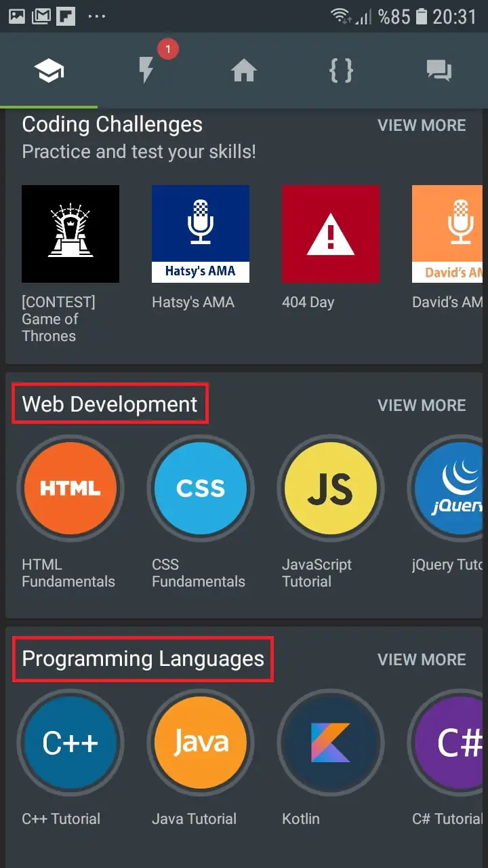This screenshot has width=488, height=868.
Task: Tap the three-dots overflow in status bar
Action: tap(97, 16)
